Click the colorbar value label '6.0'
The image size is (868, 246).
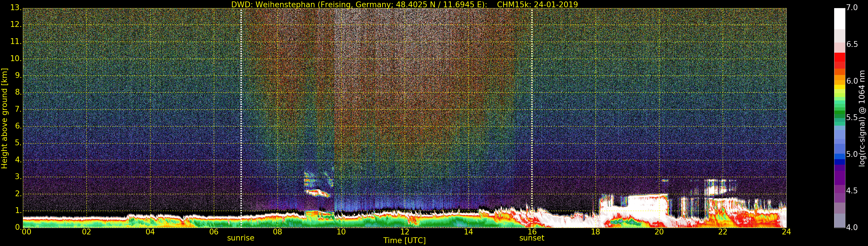pos(852,81)
